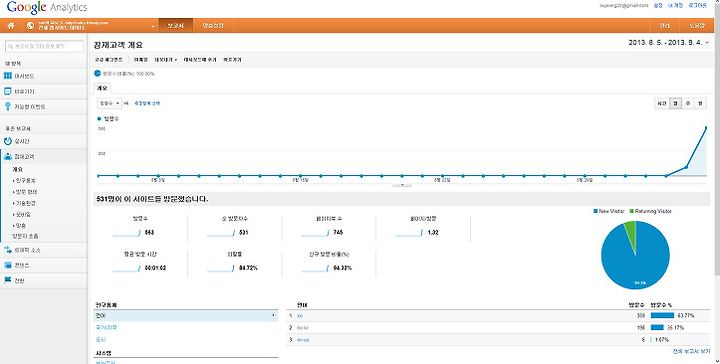Open My Account (내 계정) link
Viewport: 720px width, 364px height.
click(x=675, y=6)
